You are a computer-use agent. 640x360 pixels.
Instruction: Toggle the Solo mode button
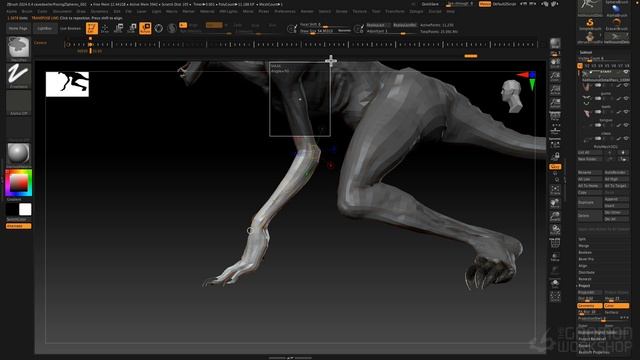point(555,284)
